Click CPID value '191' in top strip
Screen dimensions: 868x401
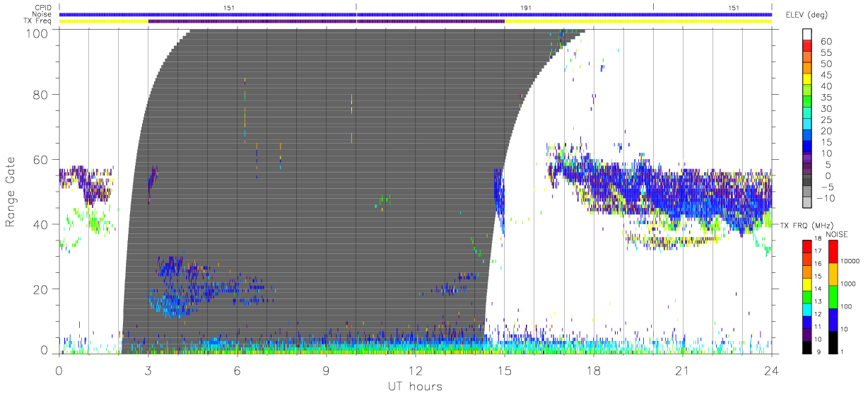pyautogui.click(x=525, y=7)
